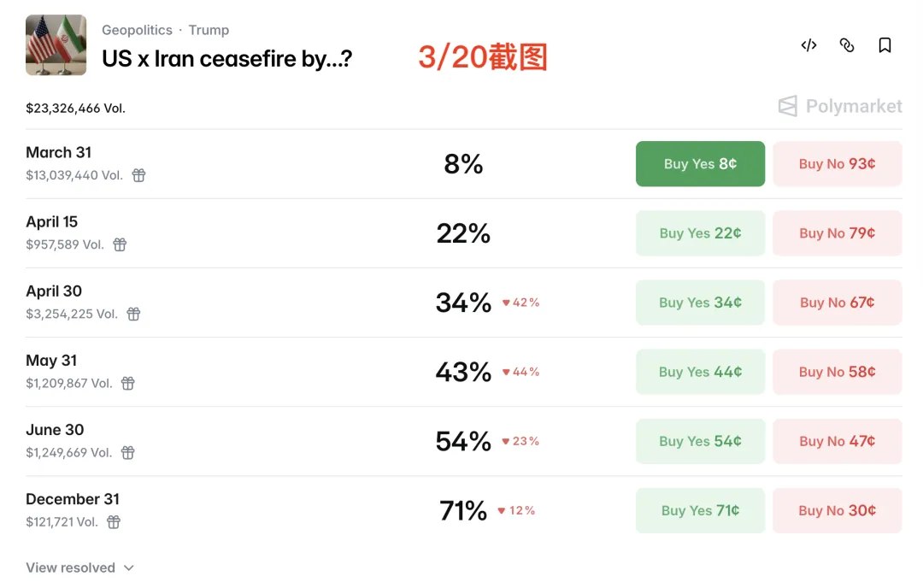Open the Trump tag link
This screenshot has height=588, width=923.
[x=209, y=30]
